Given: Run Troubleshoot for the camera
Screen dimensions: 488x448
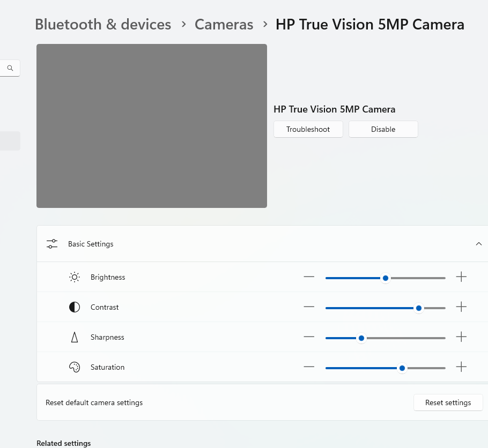Looking at the screenshot, I should pos(308,129).
